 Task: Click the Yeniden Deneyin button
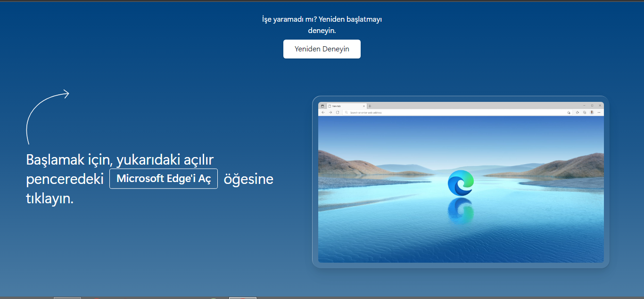322,49
